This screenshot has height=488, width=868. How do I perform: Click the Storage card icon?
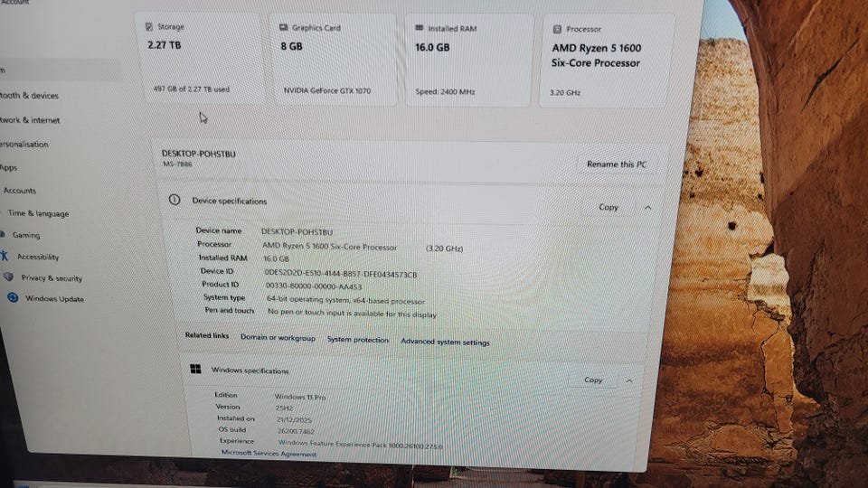click(149, 26)
